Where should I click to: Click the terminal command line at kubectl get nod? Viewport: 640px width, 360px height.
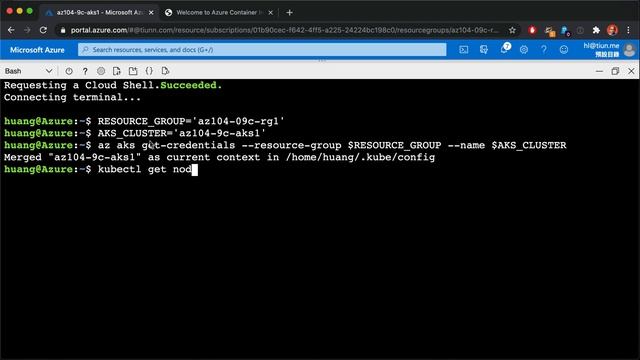(x=101, y=169)
